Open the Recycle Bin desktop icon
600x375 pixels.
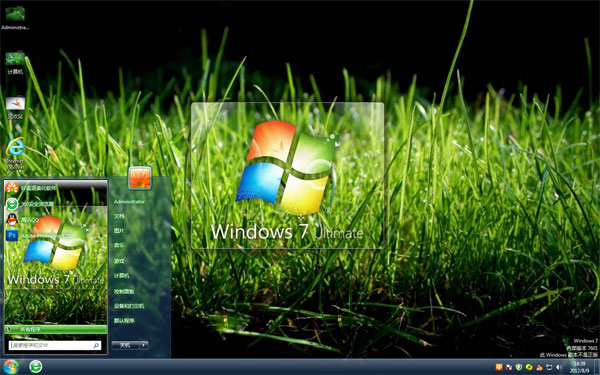15,107
